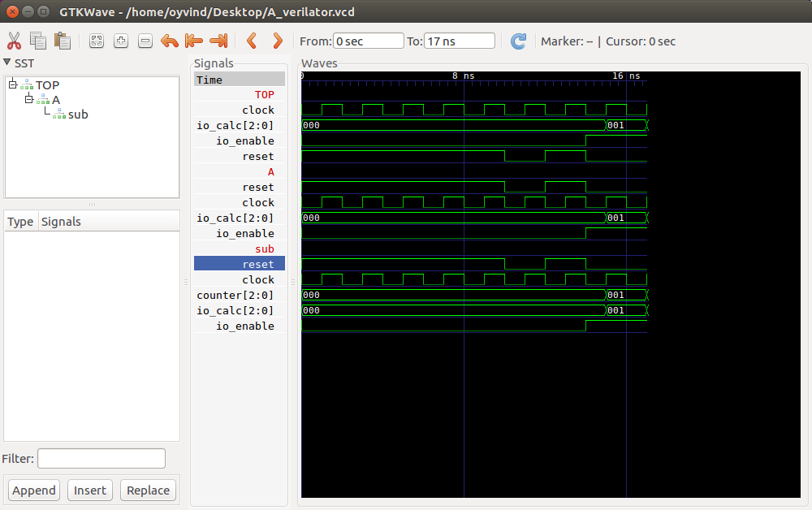The width and height of the screenshot is (812, 510).
Task: Click the Reload waveform icon
Action: pos(518,41)
